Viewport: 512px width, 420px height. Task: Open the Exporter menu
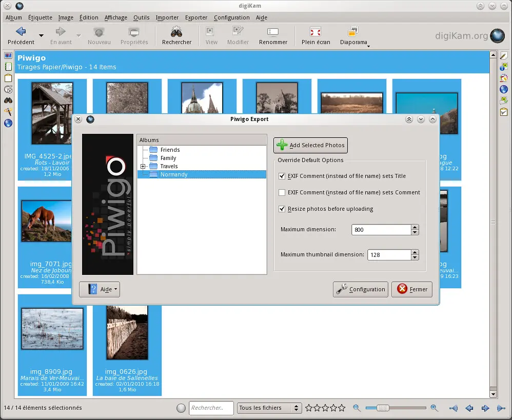(196, 17)
